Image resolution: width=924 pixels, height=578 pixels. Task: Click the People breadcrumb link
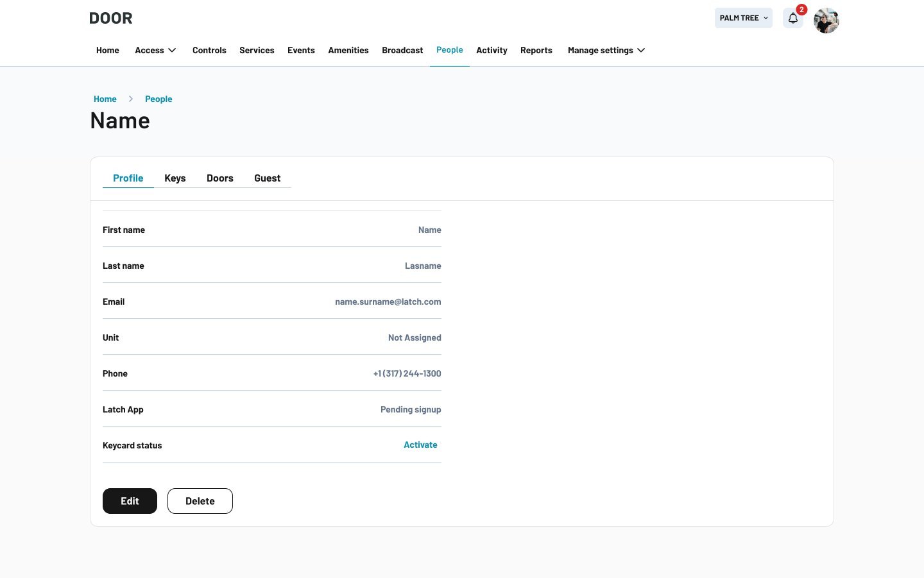pos(158,99)
